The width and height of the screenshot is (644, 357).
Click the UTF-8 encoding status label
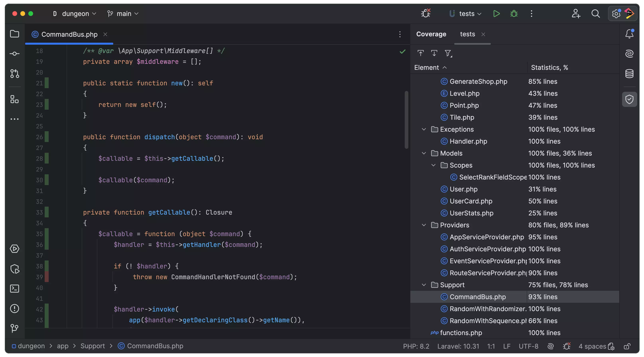(528, 346)
